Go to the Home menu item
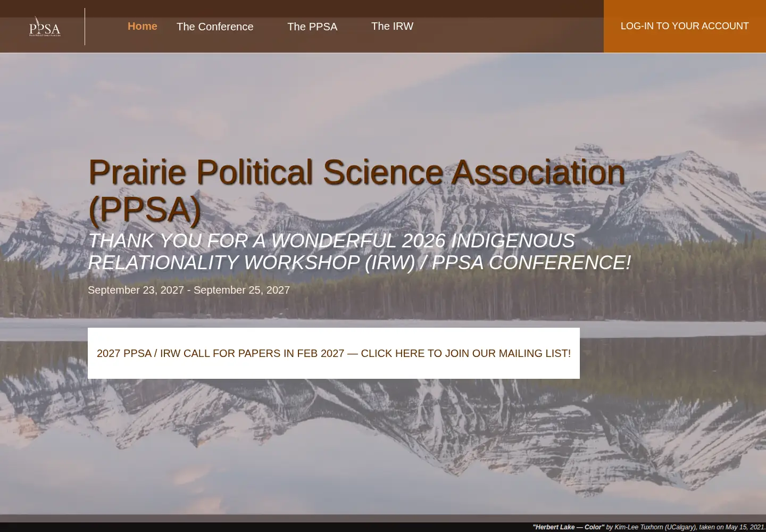 coord(142,26)
